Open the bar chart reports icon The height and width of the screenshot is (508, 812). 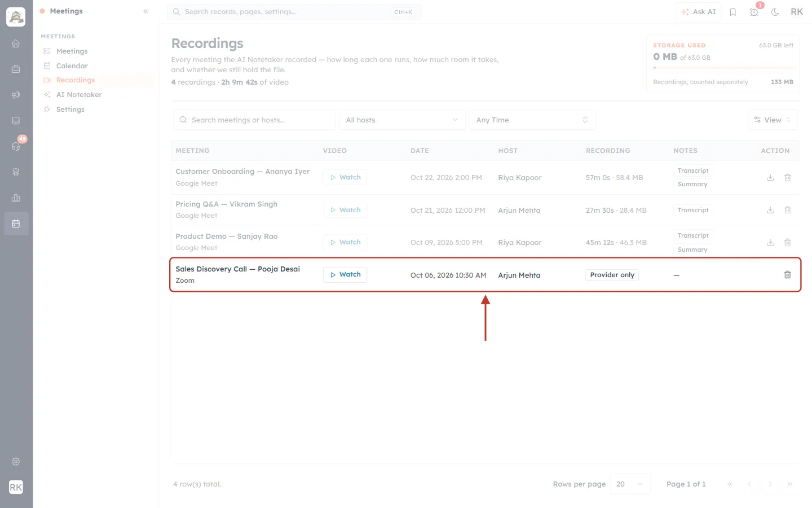[16, 198]
